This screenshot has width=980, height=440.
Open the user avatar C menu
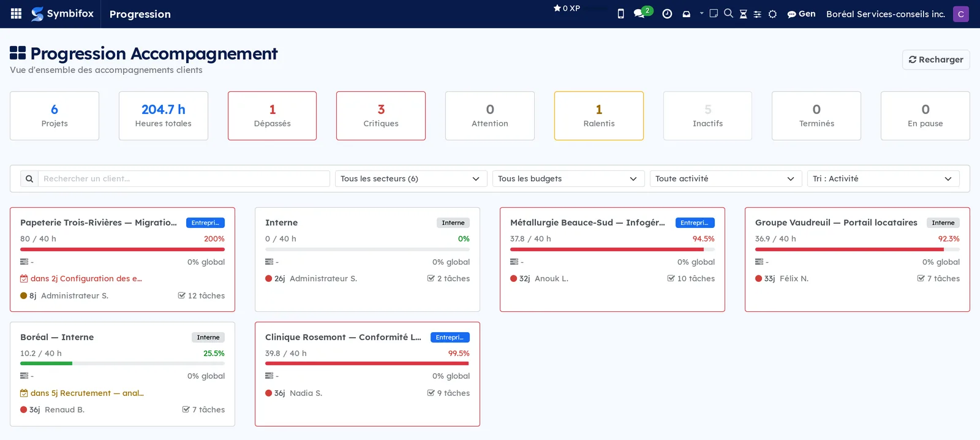point(961,13)
